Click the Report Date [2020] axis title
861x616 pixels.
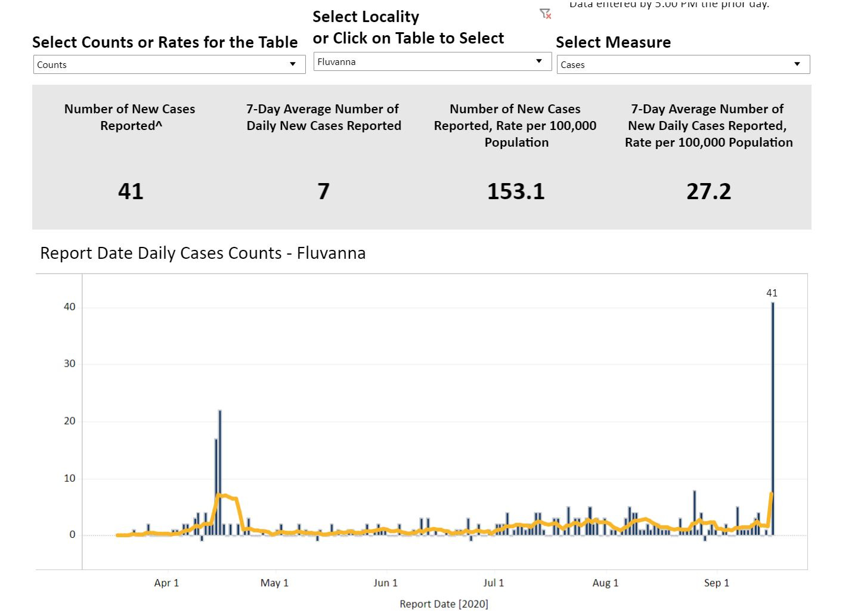click(x=444, y=604)
